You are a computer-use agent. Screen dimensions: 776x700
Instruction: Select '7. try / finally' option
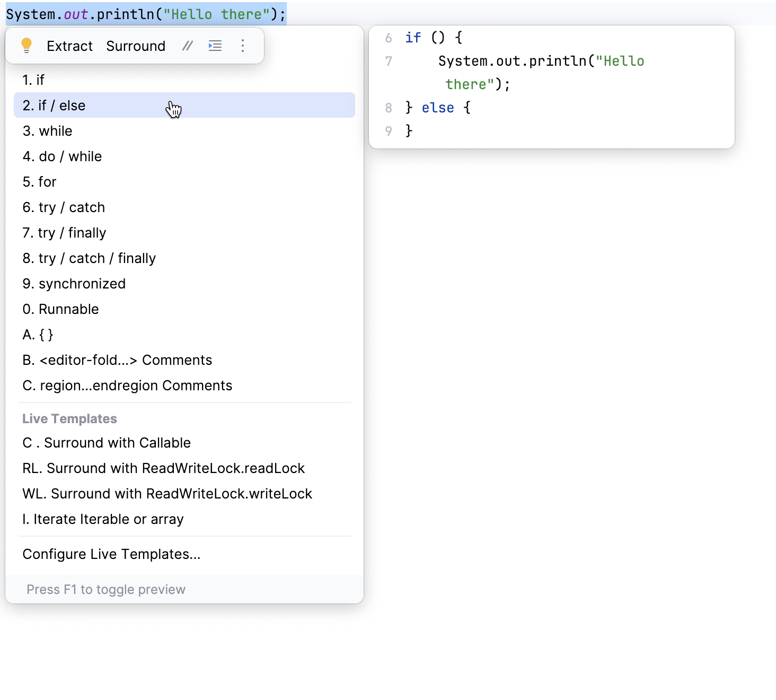(64, 233)
